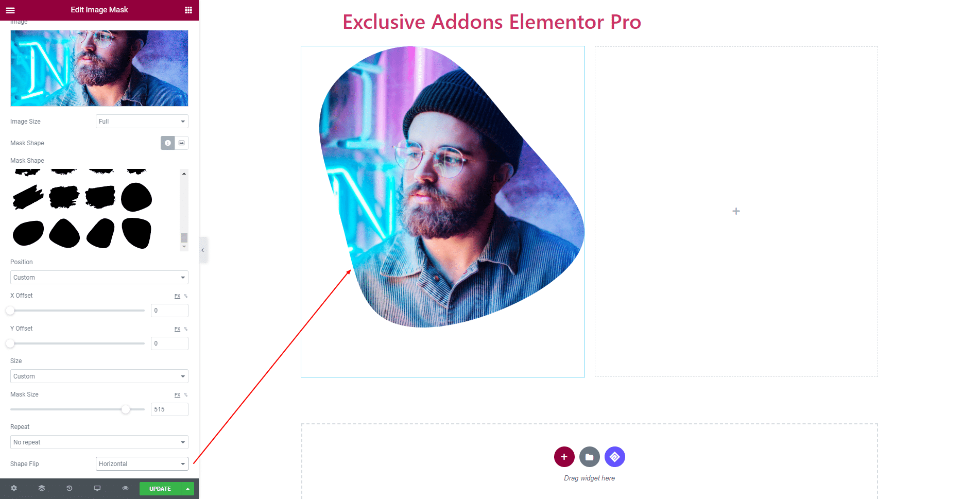
Task: Click the Preview Changes eye icon
Action: click(x=125, y=488)
